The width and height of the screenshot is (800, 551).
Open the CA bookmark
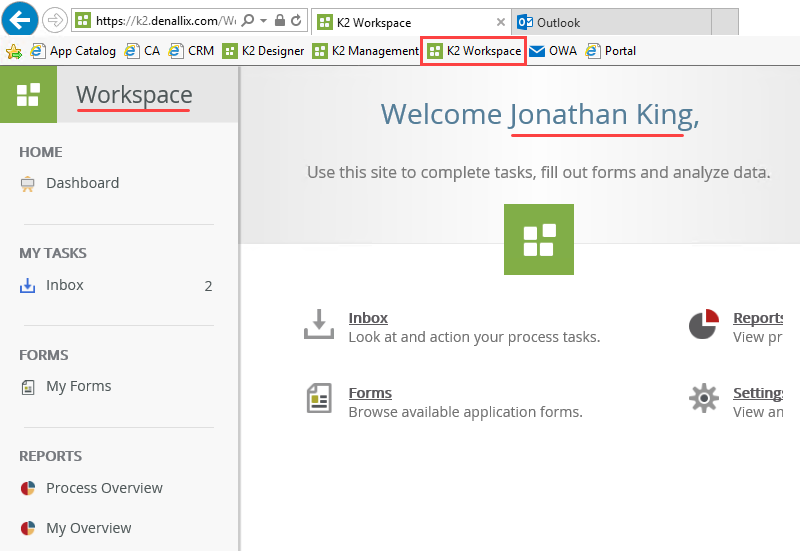click(x=142, y=51)
